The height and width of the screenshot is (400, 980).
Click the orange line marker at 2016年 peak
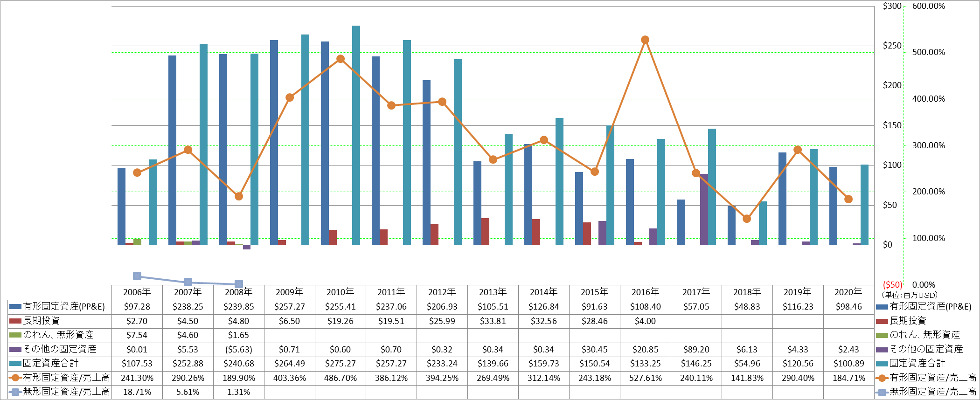click(x=645, y=40)
